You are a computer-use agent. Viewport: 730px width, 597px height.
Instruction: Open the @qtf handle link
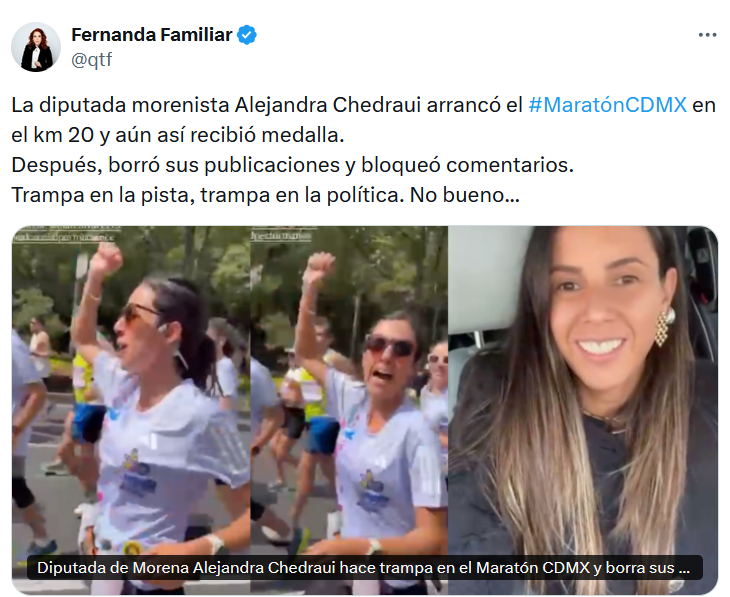point(92,60)
